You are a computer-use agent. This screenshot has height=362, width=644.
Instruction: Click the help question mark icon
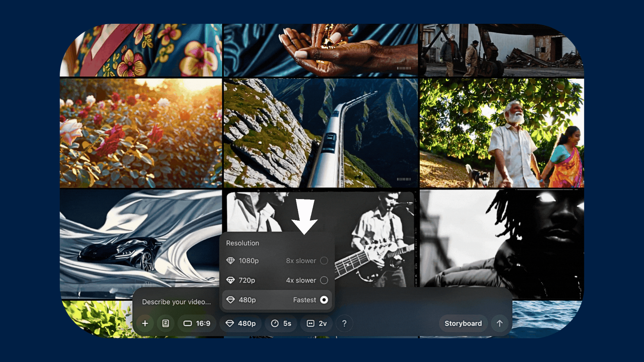pos(344,323)
